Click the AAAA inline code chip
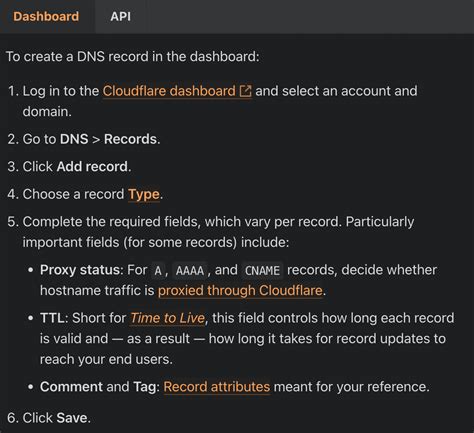 (190, 270)
